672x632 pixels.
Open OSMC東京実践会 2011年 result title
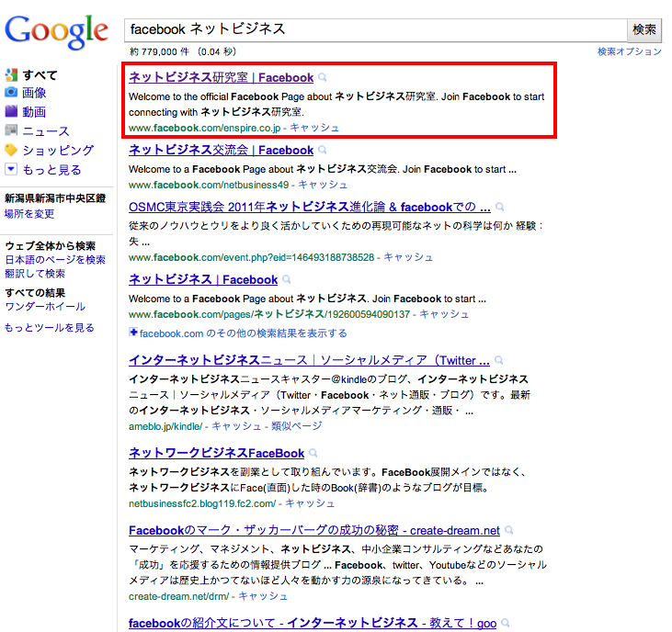tap(310, 208)
